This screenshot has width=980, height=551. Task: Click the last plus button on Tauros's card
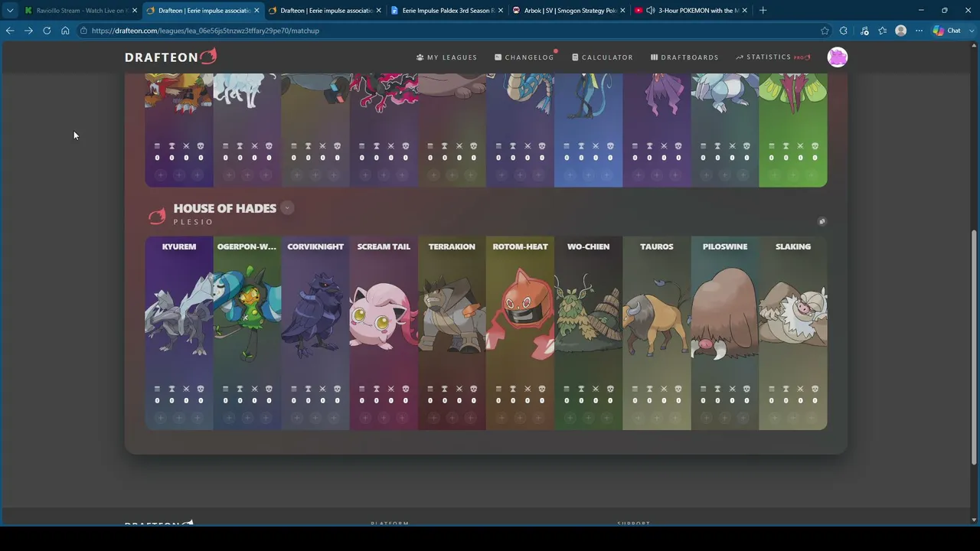click(x=675, y=418)
